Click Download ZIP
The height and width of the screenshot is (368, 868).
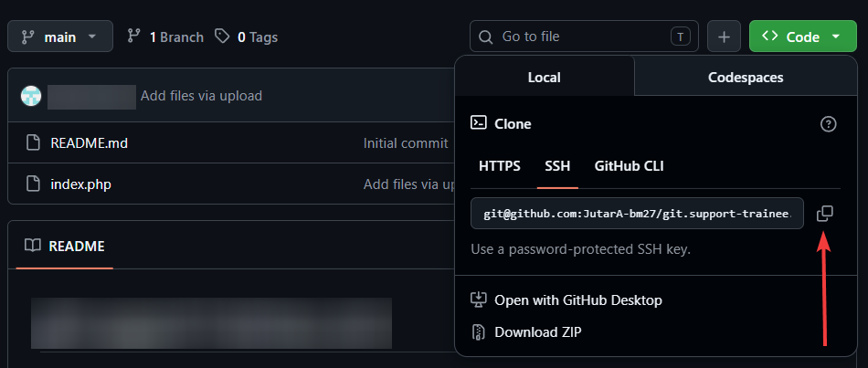tap(537, 332)
